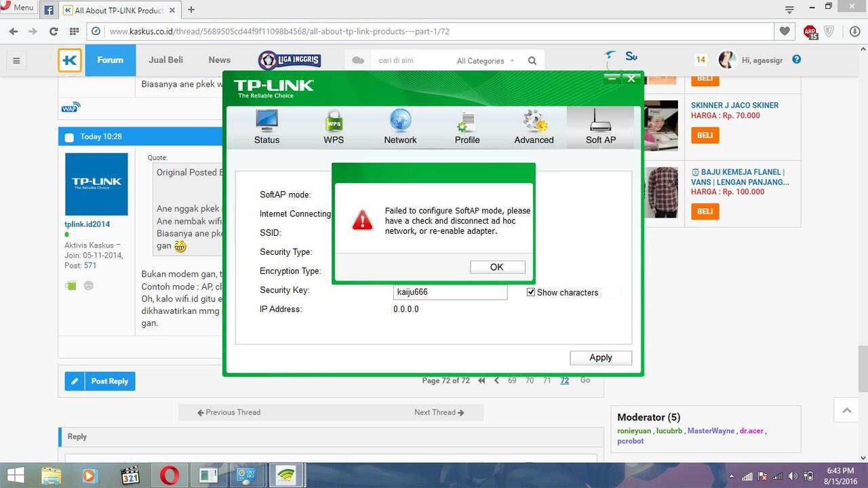Screen dimensions: 868x488
Task: Click OK in the SoftAP error dialog
Action: point(497,267)
